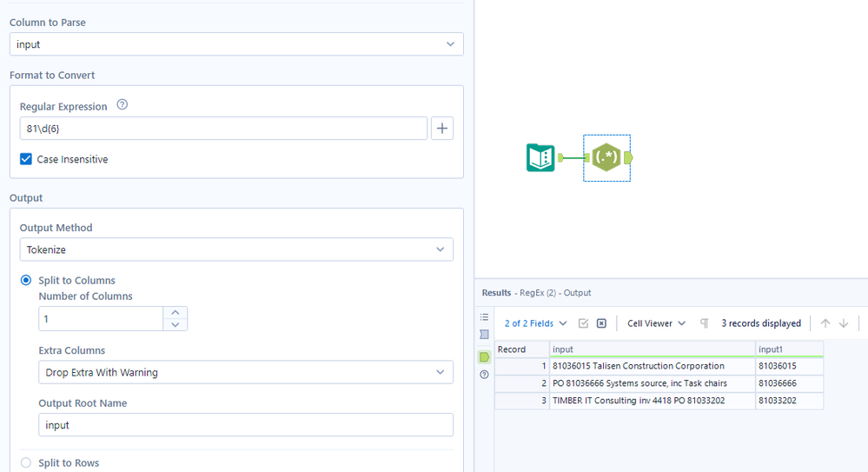The width and height of the screenshot is (868, 472).
Task: Click the input1 cell 81036666
Action: (790, 383)
